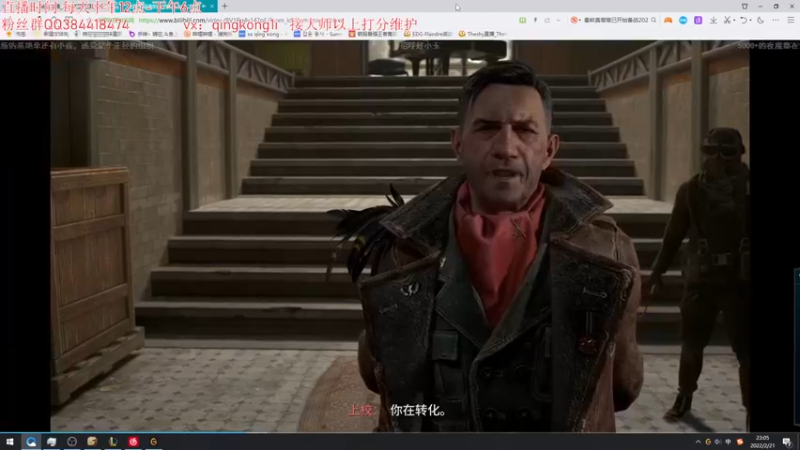The width and height of the screenshot is (800, 450).
Task: Open the Windows Start menu
Action: [10, 441]
